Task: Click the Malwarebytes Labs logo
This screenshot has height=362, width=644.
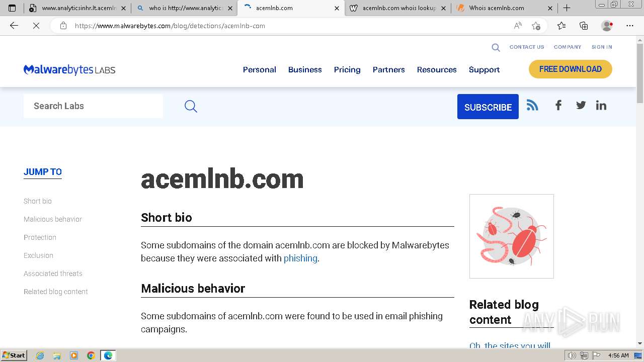Action: coord(69,70)
